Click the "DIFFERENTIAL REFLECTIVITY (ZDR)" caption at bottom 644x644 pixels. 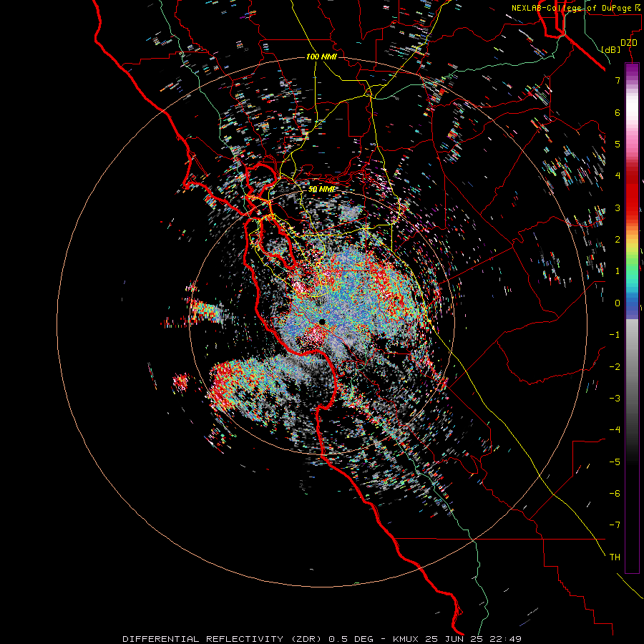click(223, 639)
